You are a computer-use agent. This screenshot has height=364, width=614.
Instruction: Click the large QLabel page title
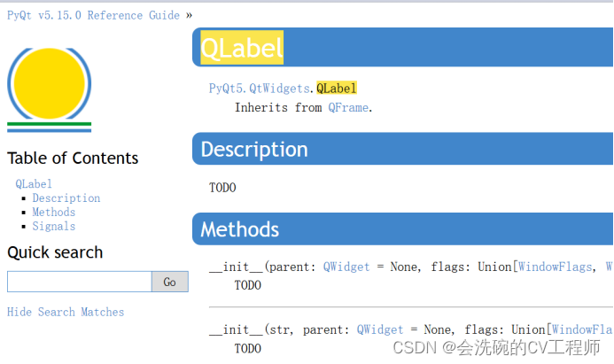(x=242, y=48)
